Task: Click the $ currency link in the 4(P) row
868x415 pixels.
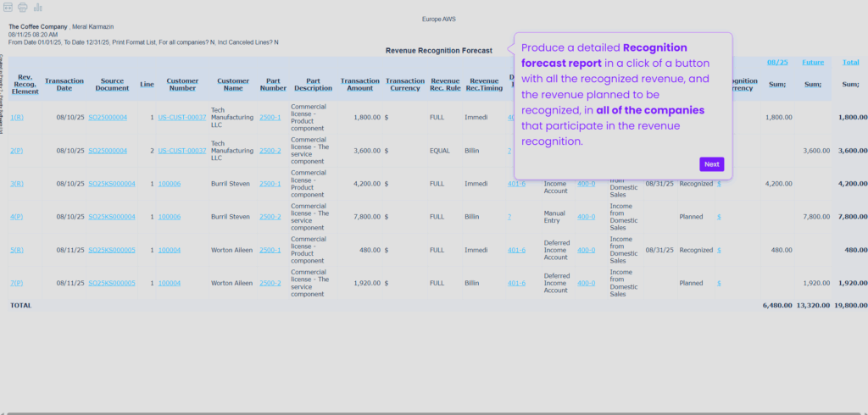Action: (x=719, y=217)
